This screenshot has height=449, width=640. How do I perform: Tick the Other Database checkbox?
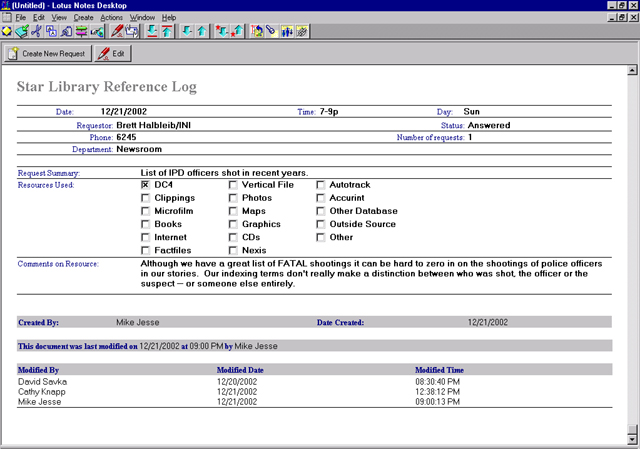pos(320,211)
